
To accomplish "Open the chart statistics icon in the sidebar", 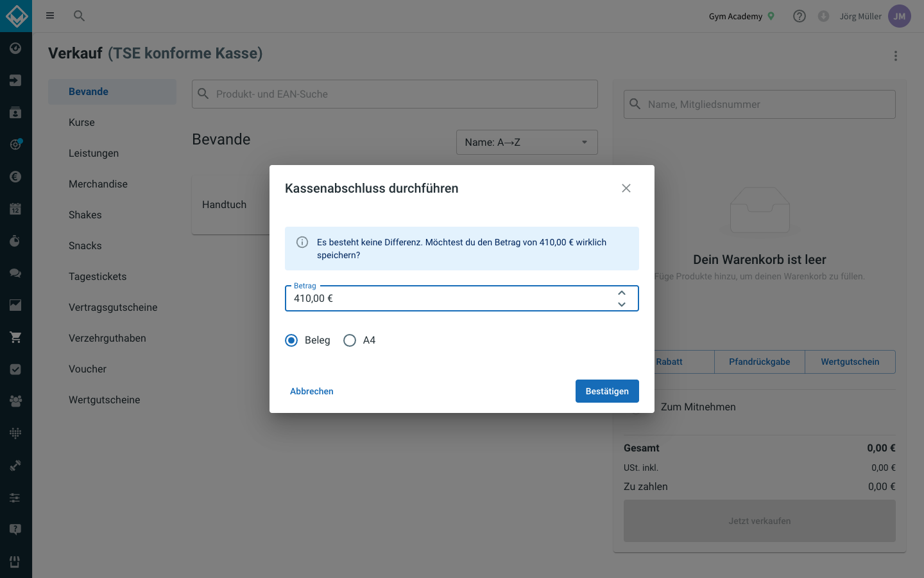I will [x=15, y=305].
